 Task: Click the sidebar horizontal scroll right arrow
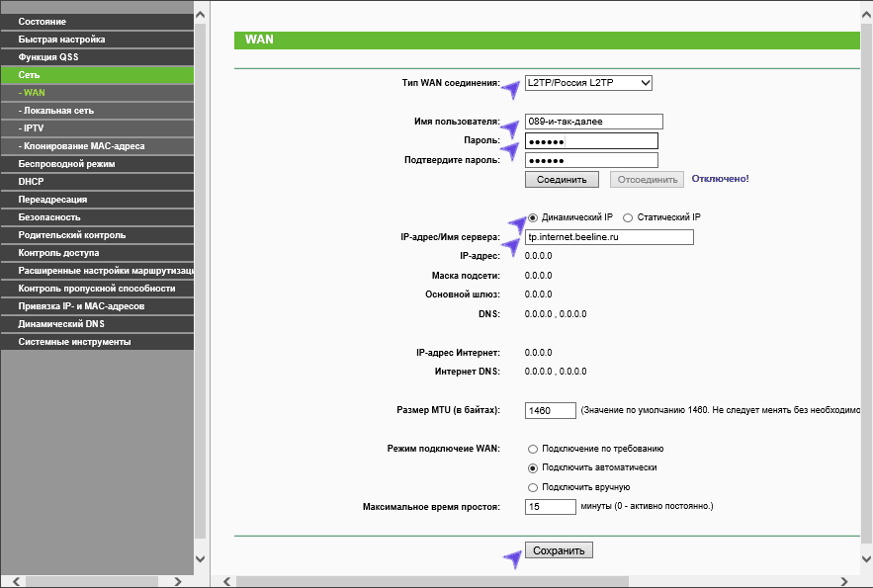[x=177, y=581]
